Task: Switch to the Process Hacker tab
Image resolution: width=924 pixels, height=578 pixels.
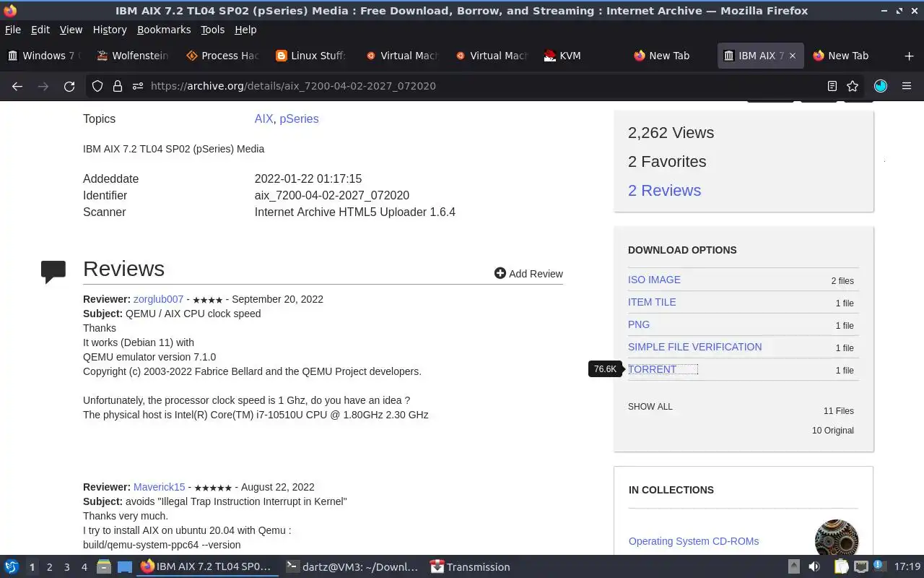Action: (x=222, y=56)
